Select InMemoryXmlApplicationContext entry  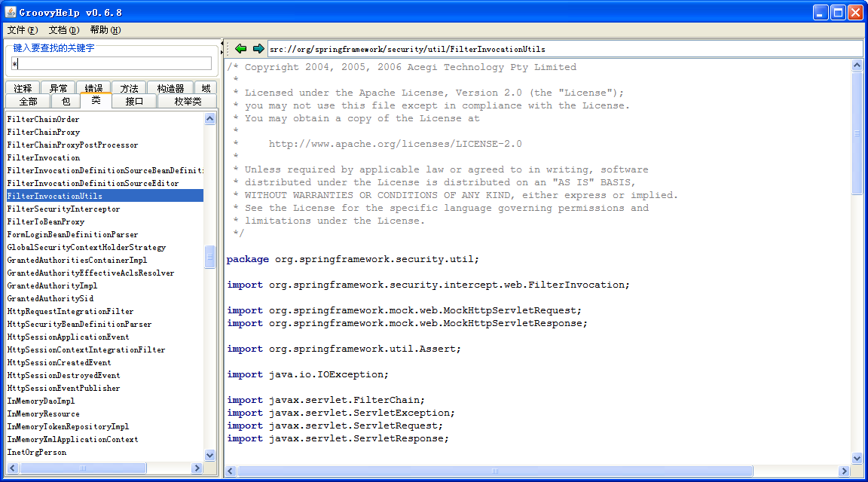pos(105,439)
